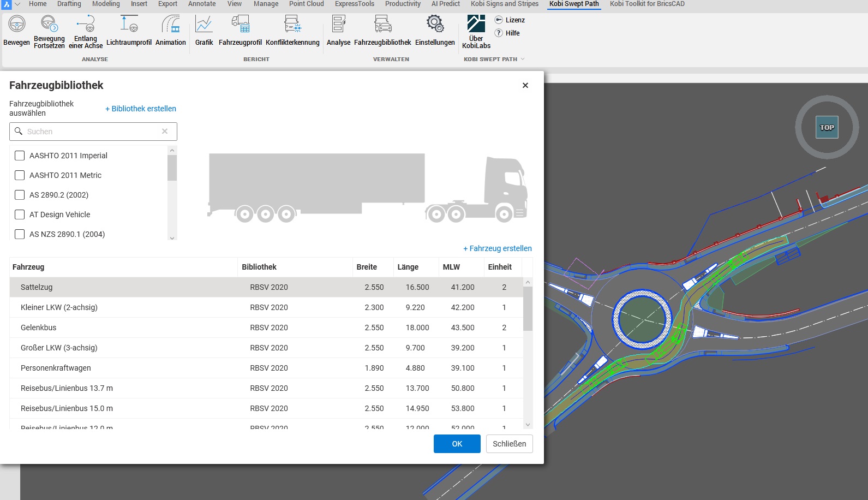This screenshot has width=868, height=500.
Task: Select the Sattelzug vehicle row
Action: click(266, 287)
